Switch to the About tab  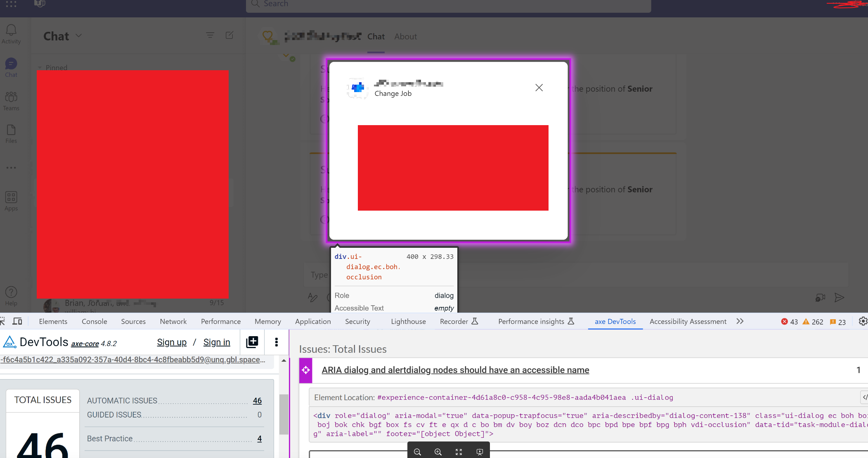tap(405, 36)
